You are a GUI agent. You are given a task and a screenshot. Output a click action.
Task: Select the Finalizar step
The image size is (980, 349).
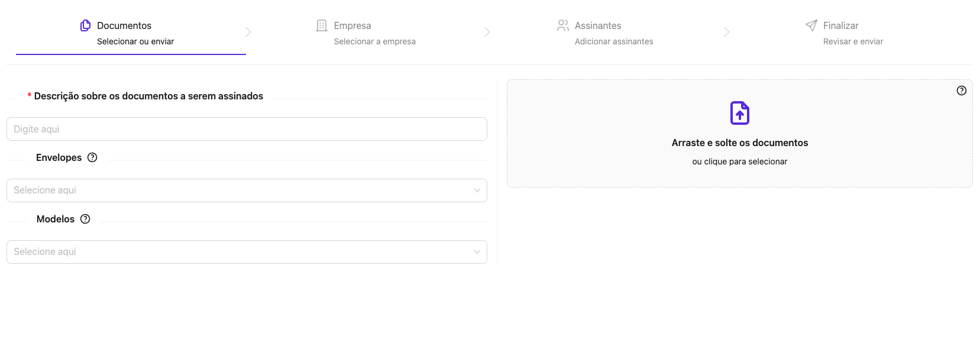click(840, 25)
